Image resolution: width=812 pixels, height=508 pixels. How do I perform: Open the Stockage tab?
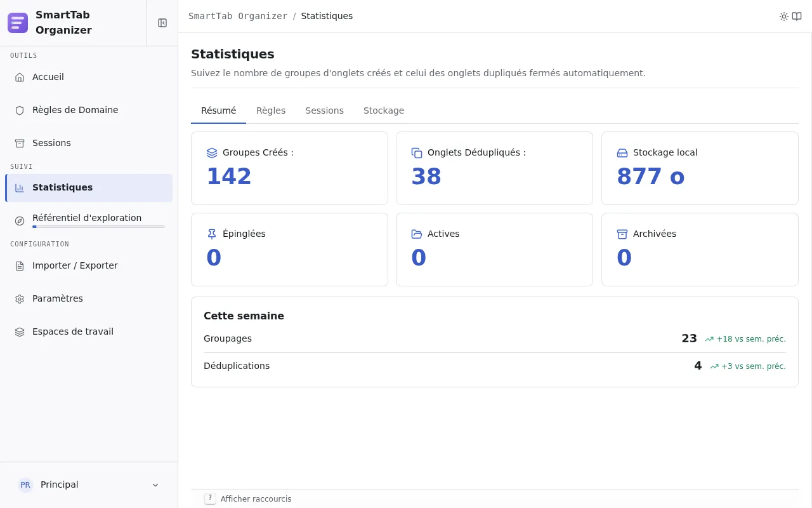384,110
